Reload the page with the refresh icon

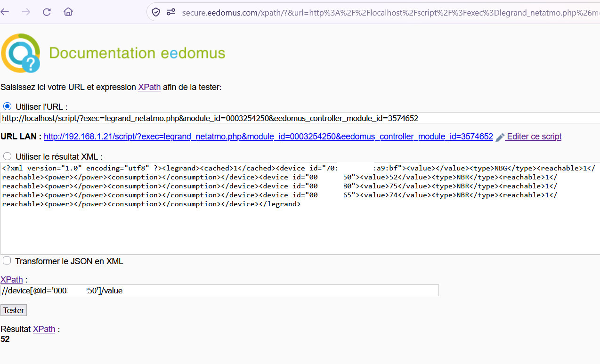click(x=47, y=12)
